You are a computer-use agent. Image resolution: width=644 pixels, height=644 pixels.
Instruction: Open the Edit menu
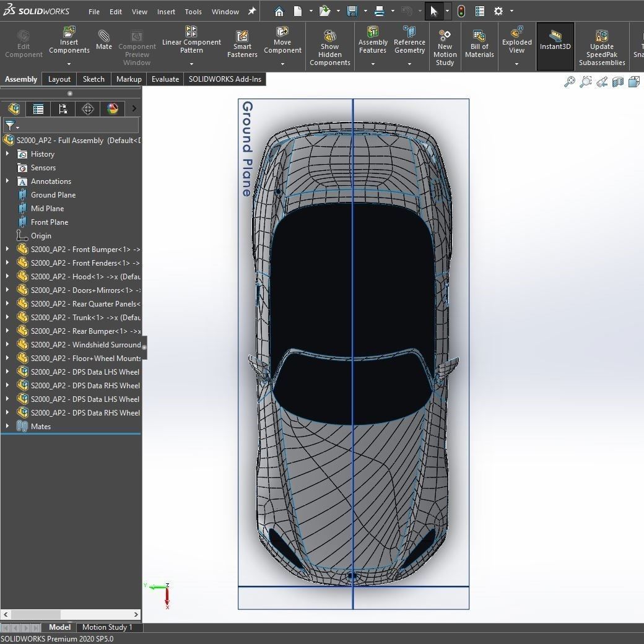[x=115, y=12]
